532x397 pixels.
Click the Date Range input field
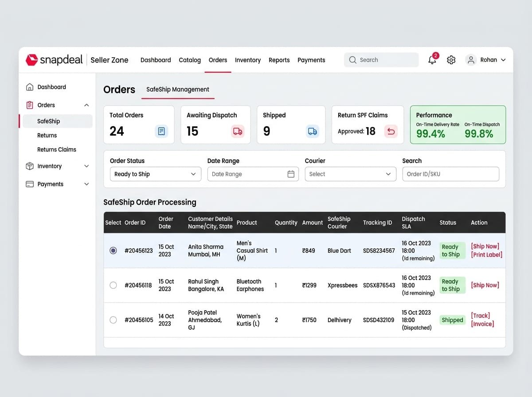253,174
